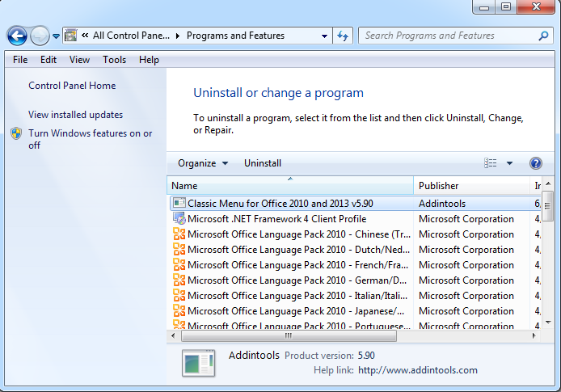561x392 pixels.
Task: Click Office icon of Dutch Language Pack
Action: 179,249
